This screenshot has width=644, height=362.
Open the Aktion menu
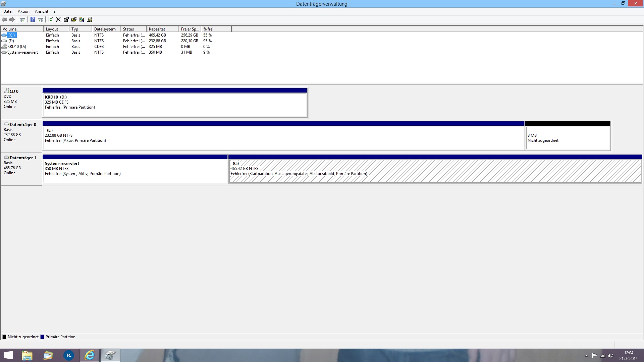click(23, 11)
